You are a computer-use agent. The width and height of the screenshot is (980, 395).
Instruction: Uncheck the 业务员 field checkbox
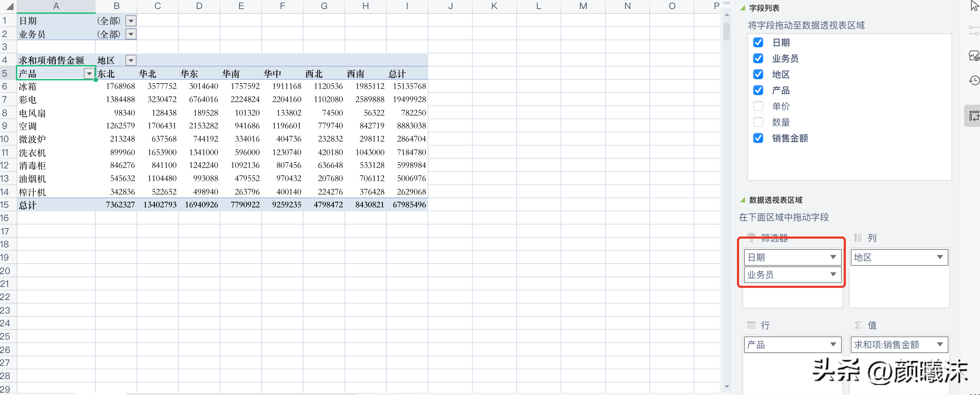coord(758,58)
